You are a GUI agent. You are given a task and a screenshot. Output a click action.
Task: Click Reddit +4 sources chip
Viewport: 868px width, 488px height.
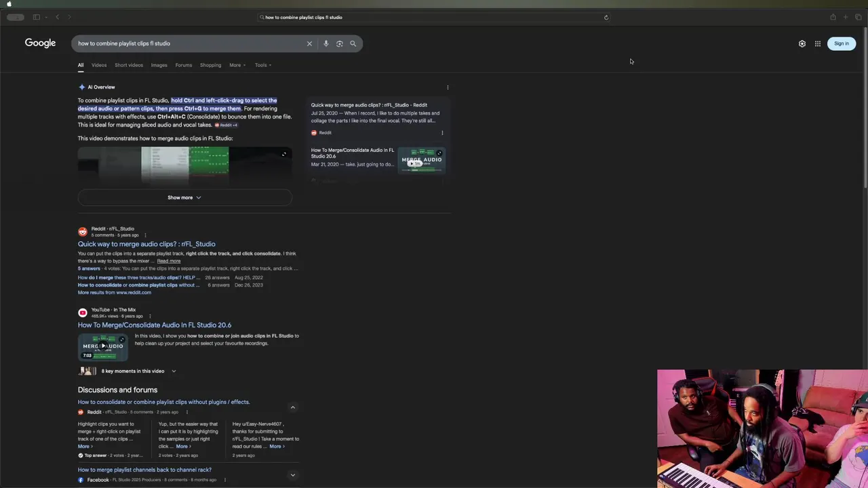[x=226, y=125]
